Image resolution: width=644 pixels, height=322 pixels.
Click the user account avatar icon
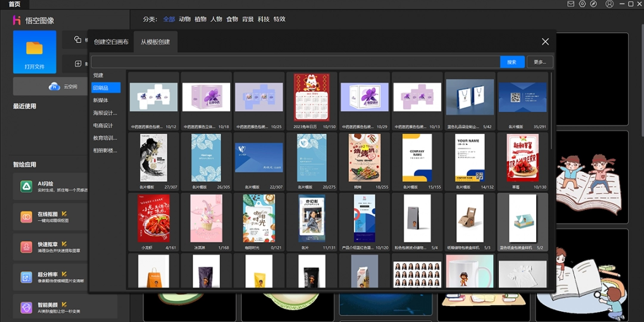tap(609, 4)
